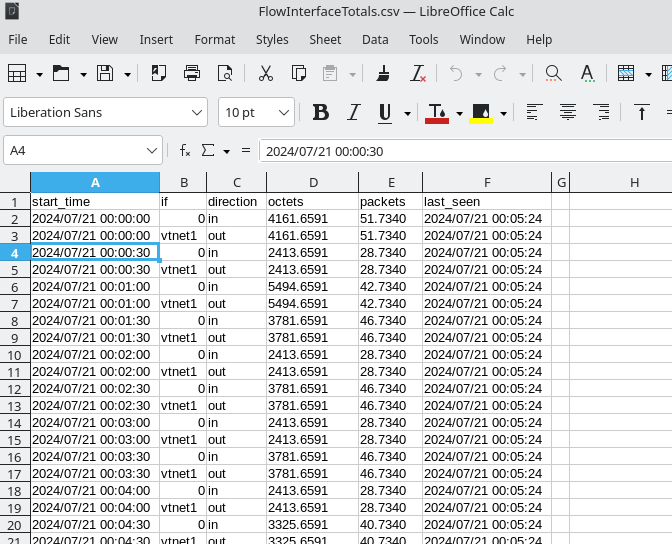Open the Data menu

coord(375,39)
